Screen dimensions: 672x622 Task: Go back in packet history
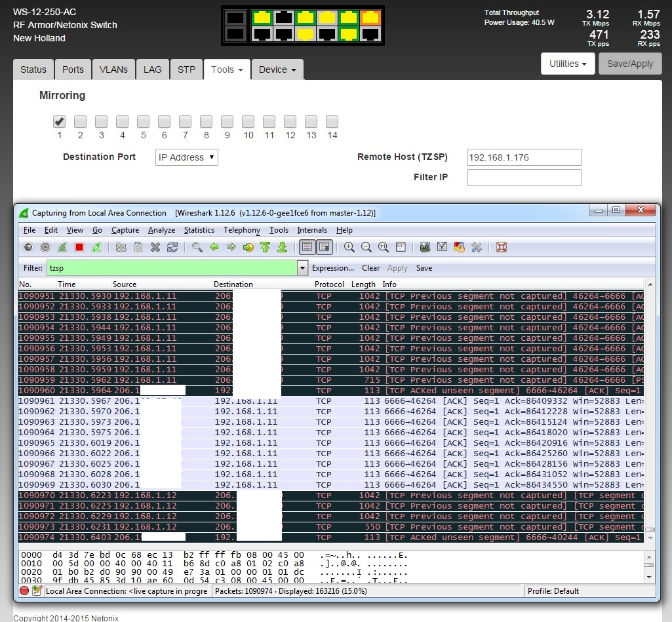point(214,247)
